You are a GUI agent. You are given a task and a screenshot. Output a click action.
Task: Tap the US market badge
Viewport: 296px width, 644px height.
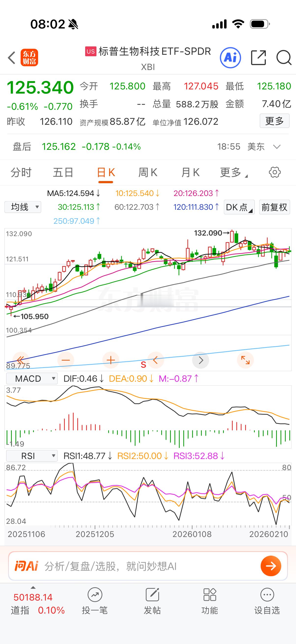pyautogui.click(x=91, y=51)
